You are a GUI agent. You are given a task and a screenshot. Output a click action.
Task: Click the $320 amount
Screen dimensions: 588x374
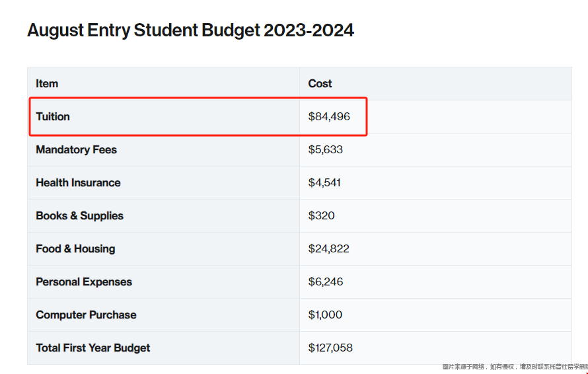(321, 216)
